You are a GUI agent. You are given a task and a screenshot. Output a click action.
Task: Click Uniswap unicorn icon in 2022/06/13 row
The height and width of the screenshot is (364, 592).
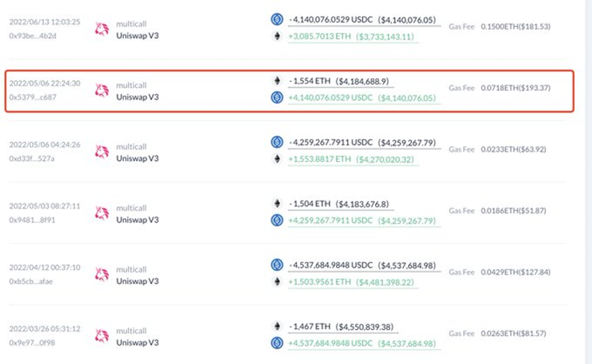tap(102, 28)
